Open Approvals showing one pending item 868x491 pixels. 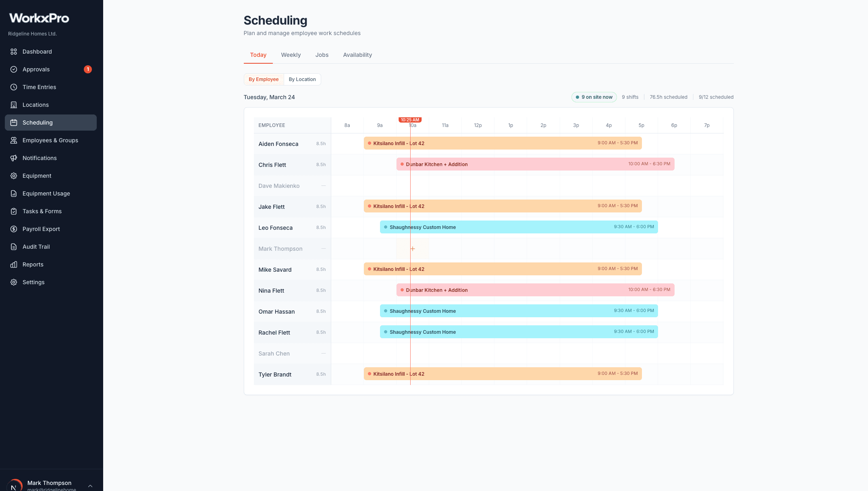pos(36,69)
